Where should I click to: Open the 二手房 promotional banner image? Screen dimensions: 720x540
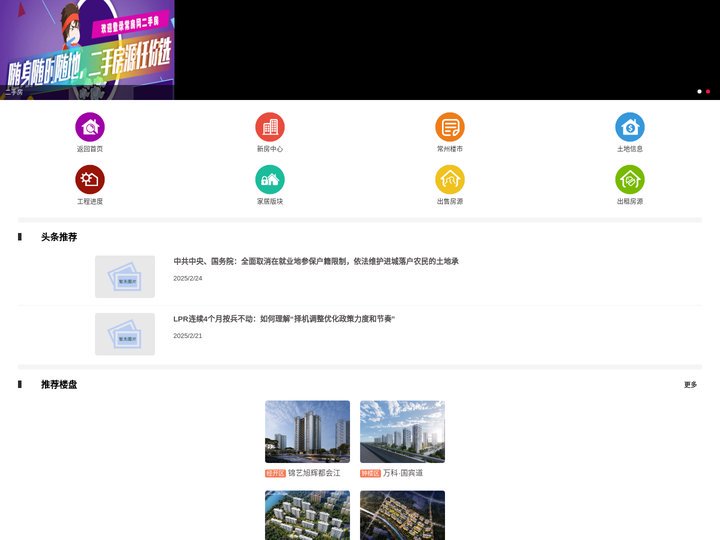point(87,50)
